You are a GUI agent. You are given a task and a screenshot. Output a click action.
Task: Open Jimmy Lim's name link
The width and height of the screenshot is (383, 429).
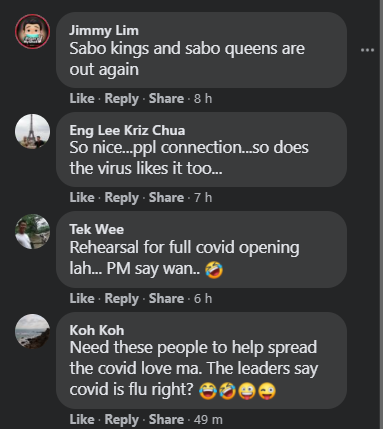click(x=104, y=30)
